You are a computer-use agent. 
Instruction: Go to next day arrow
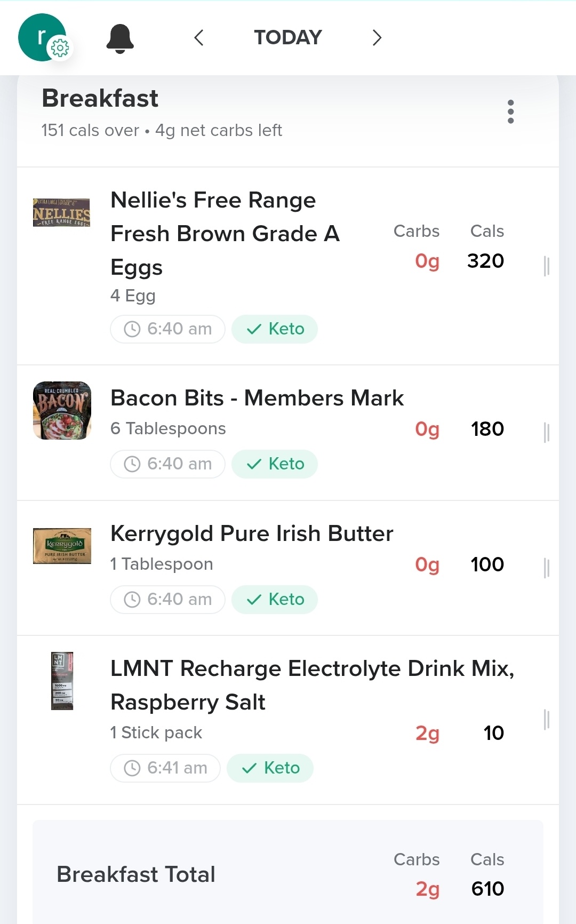[x=377, y=38]
